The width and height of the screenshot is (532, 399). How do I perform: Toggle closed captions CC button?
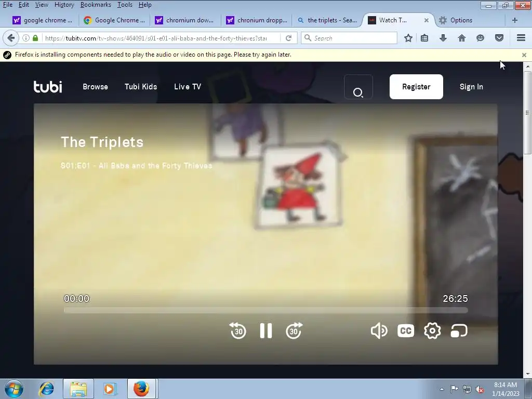tap(406, 330)
